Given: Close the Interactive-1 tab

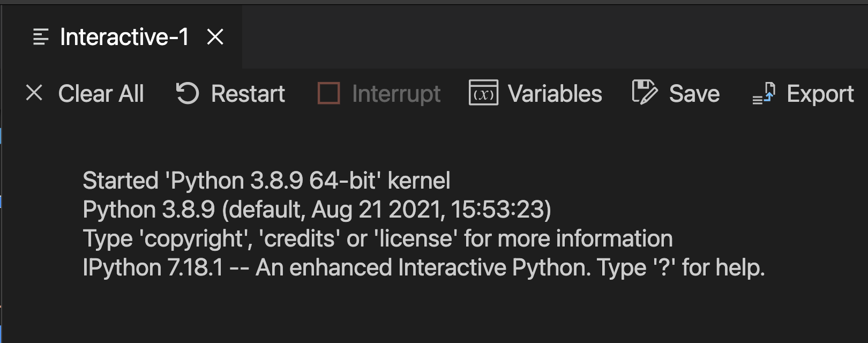Looking at the screenshot, I should coord(215,37).
